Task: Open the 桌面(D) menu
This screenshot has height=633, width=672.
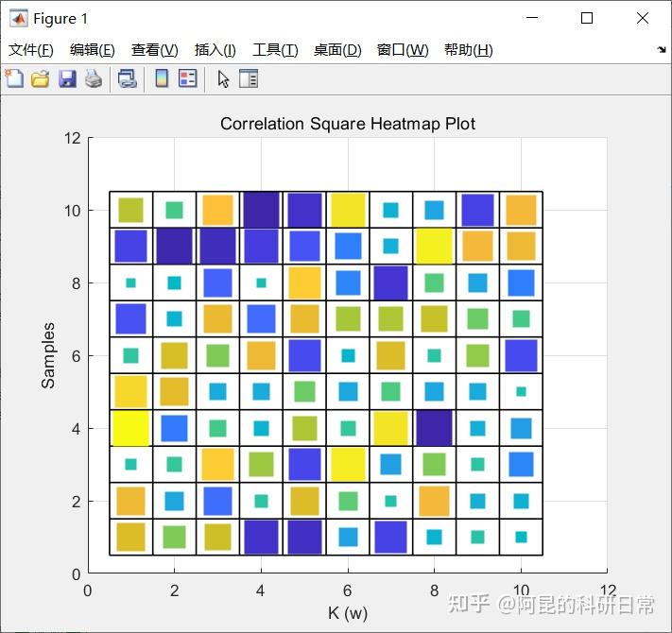Action: point(337,50)
